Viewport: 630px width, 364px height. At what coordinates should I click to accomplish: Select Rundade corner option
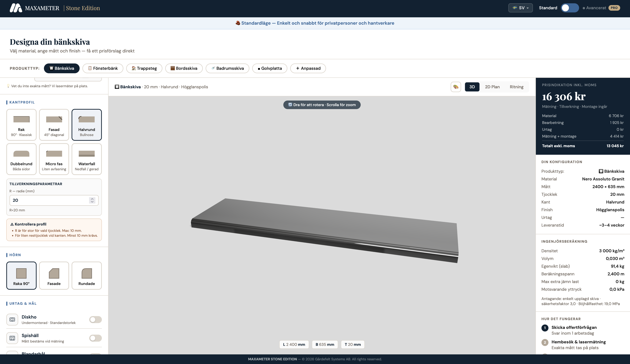(87, 276)
